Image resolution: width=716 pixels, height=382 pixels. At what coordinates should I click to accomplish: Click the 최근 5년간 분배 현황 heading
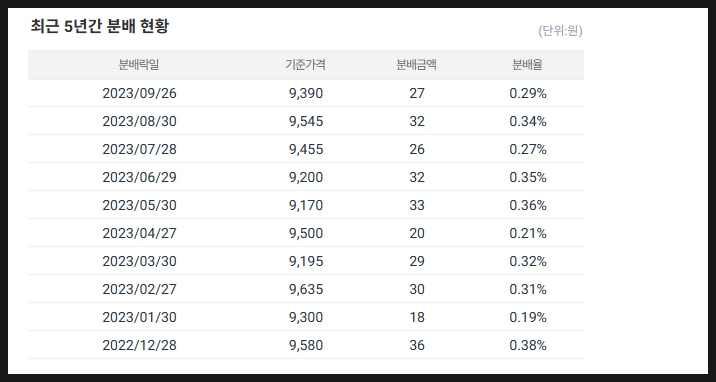(x=100, y=26)
